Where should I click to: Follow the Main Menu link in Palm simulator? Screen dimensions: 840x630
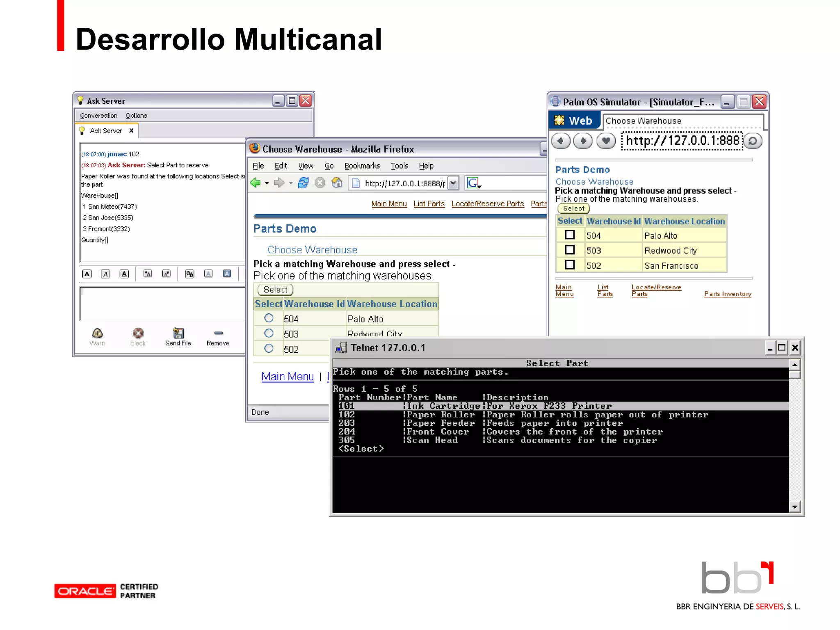(564, 290)
